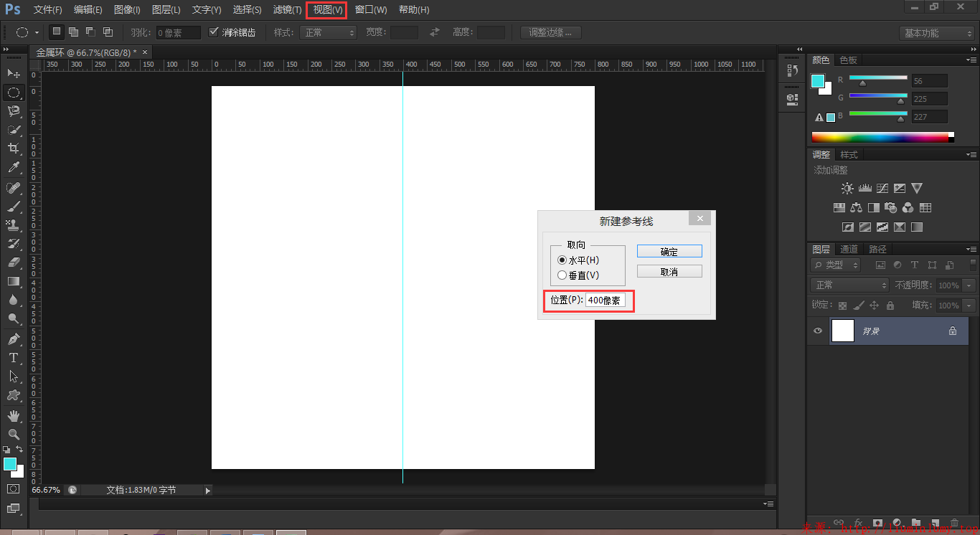Select the Custom Shape tool

(x=14, y=395)
